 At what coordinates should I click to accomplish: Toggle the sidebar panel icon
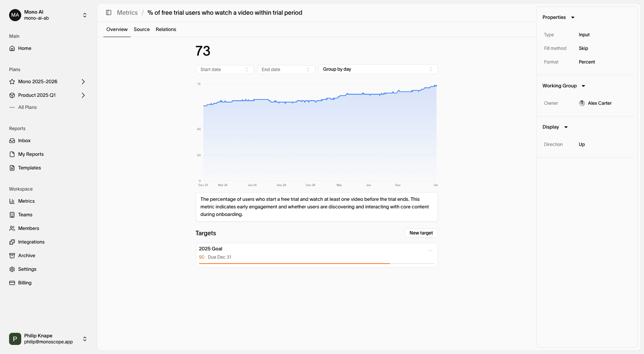pos(109,12)
